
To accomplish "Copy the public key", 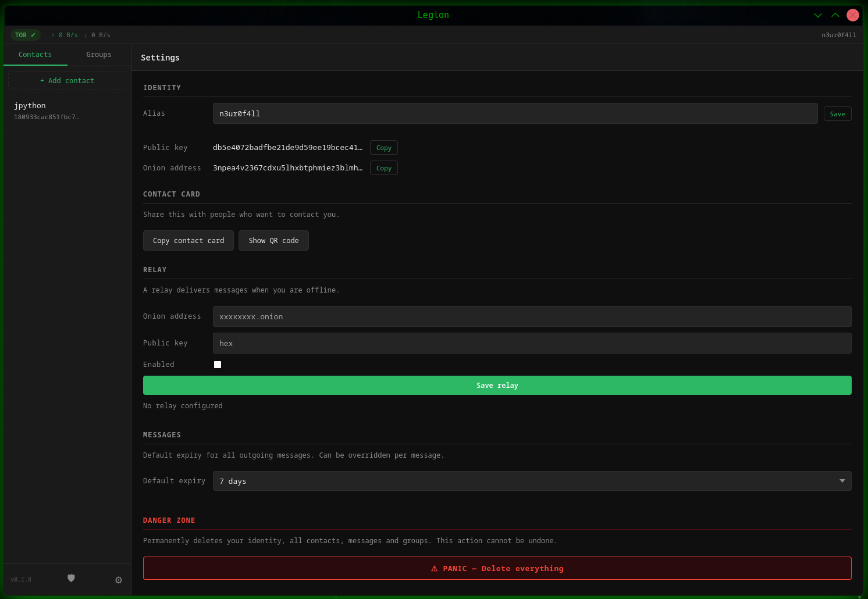I will pyautogui.click(x=384, y=148).
